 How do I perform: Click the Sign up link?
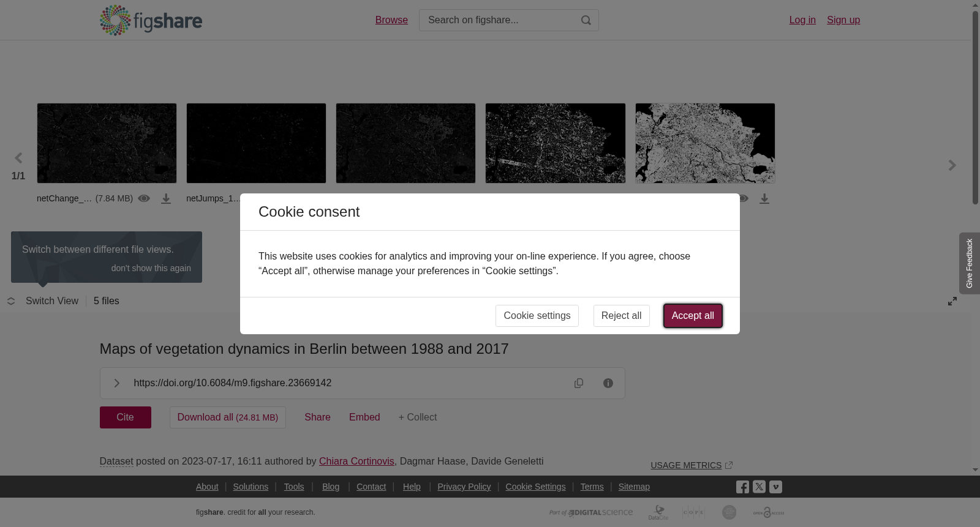pos(843,20)
